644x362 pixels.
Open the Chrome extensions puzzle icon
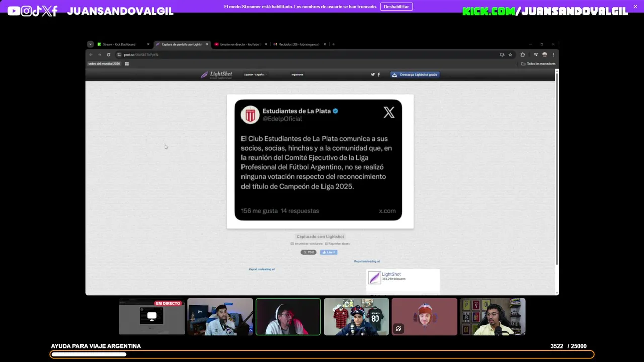pyautogui.click(x=522, y=55)
